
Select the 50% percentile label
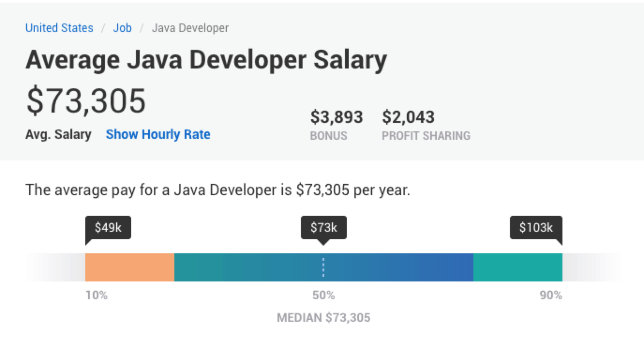coord(322,295)
